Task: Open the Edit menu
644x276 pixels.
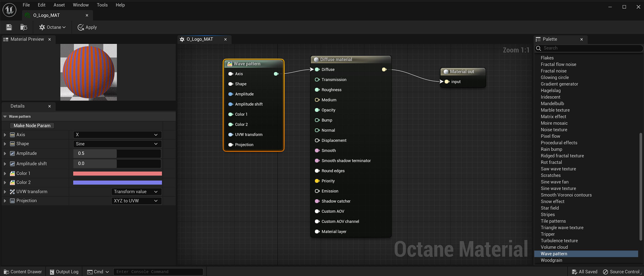Action: [x=42, y=5]
